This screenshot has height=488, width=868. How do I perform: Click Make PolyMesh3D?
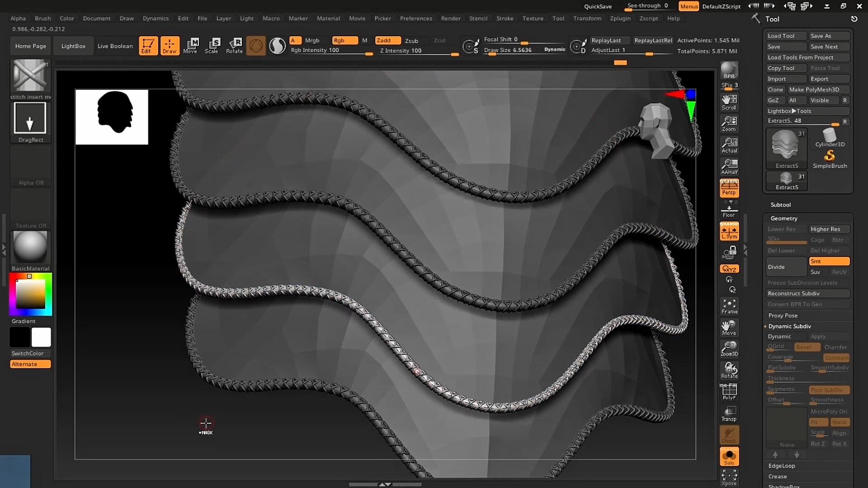[818, 89]
